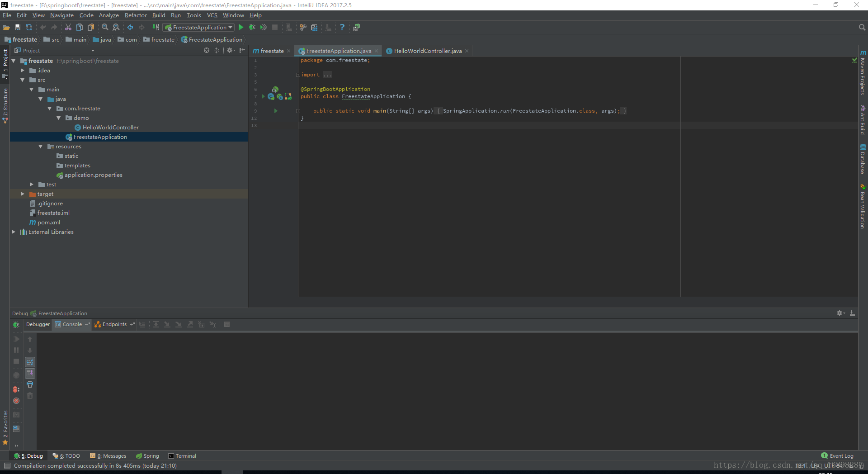Open Debug panel gear settings dropdown
Screen dimensions: 868x474
(x=840, y=313)
